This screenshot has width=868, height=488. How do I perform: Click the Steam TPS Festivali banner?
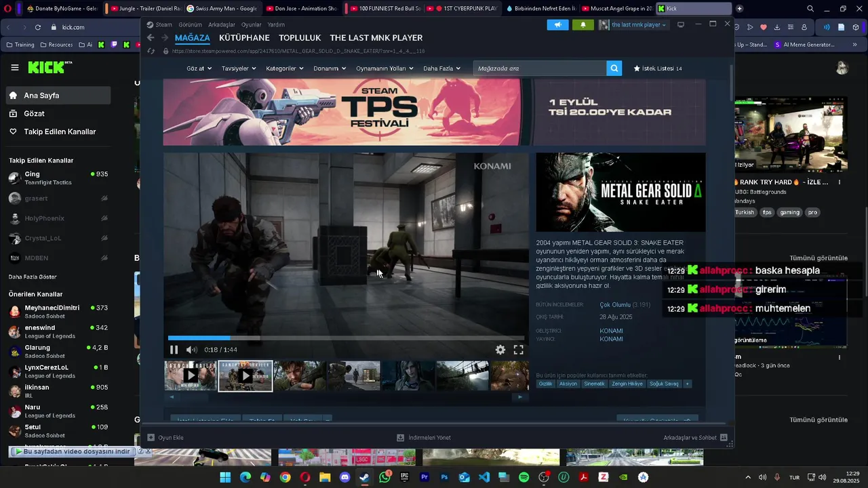[434, 112]
